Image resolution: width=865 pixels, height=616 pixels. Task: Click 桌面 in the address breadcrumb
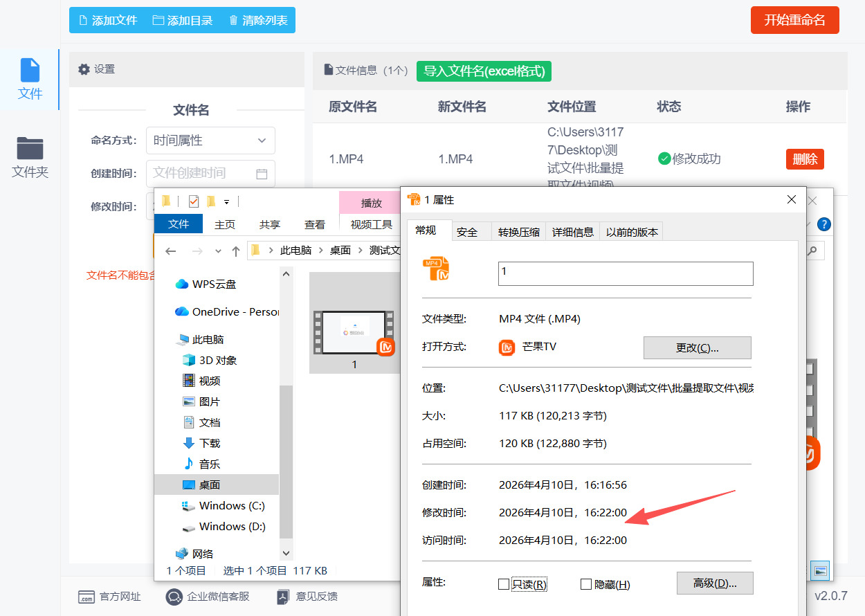(x=340, y=251)
